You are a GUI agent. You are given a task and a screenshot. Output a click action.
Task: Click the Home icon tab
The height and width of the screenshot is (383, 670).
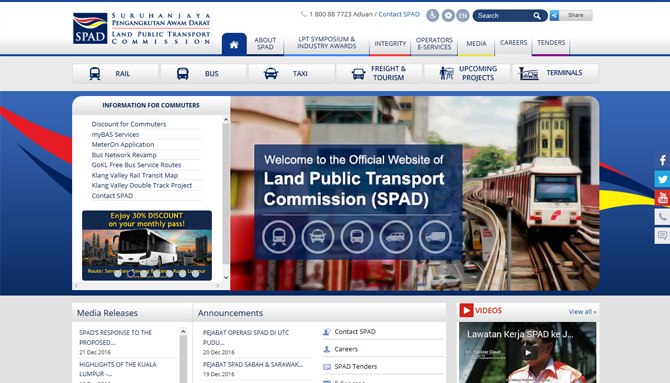coord(234,44)
